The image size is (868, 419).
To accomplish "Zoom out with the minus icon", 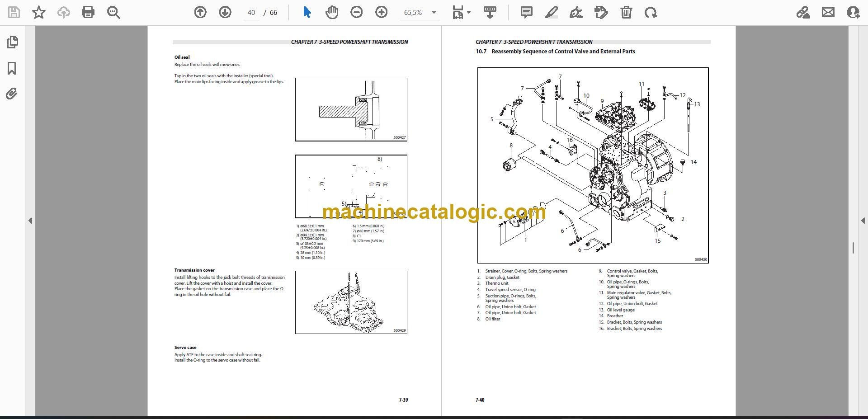I will pos(357,13).
